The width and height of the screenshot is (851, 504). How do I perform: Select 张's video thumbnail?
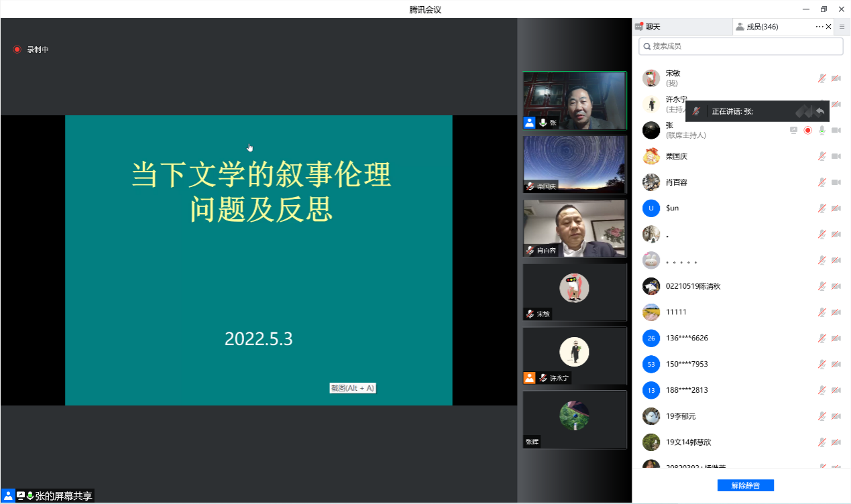click(574, 100)
